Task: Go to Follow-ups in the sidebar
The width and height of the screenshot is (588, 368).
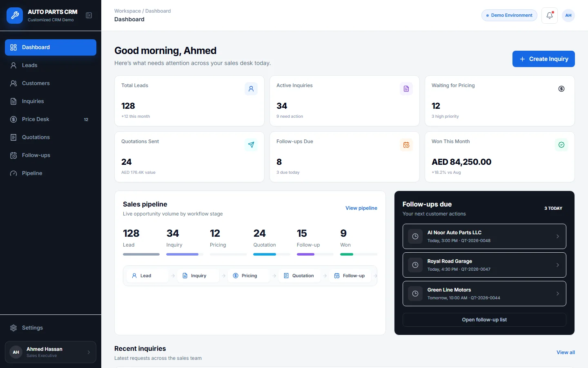Action: point(51,155)
